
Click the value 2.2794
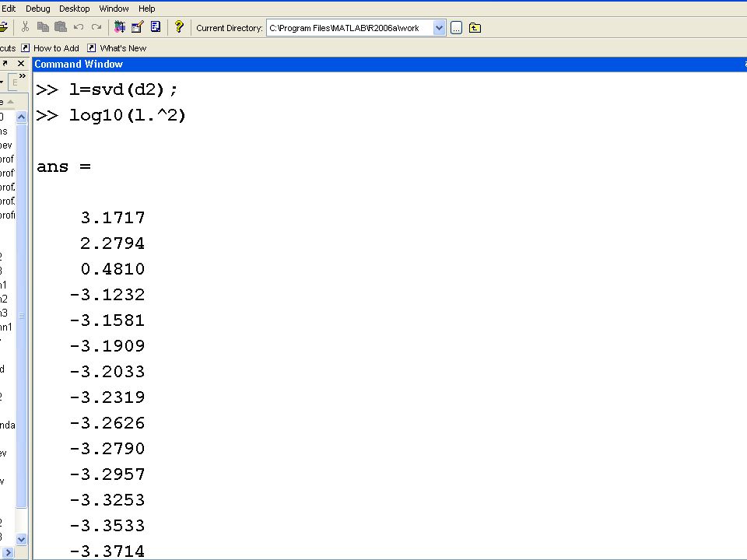click(112, 243)
